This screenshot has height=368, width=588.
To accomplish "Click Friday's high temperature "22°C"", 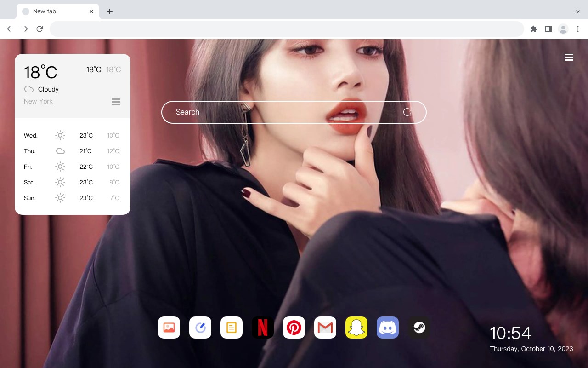I will click(x=86, y=167).
